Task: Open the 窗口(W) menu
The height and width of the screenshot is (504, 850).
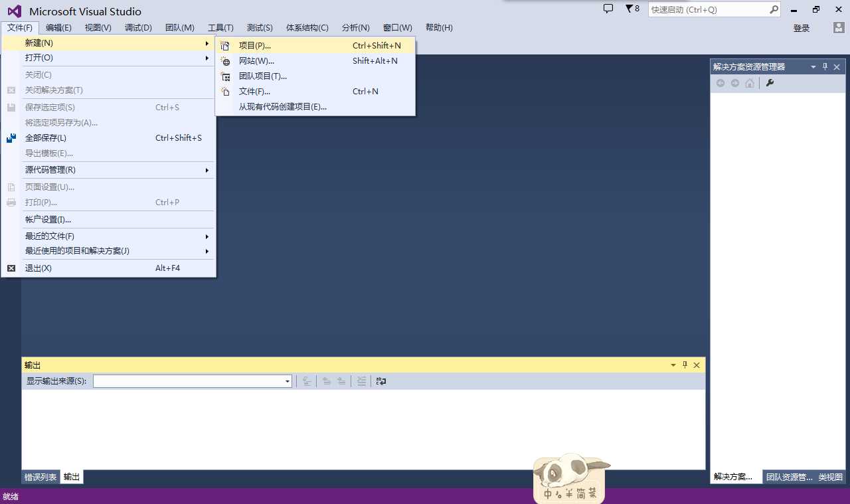Action: click(398, 28)
